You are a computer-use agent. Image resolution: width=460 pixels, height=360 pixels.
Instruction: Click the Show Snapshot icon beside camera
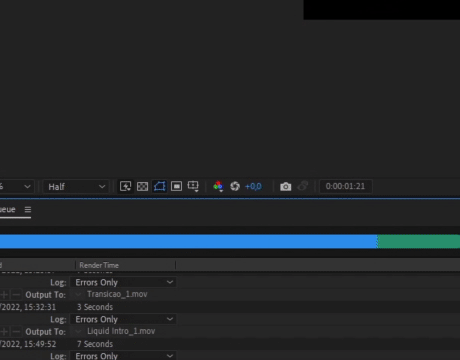click(303, 186)
